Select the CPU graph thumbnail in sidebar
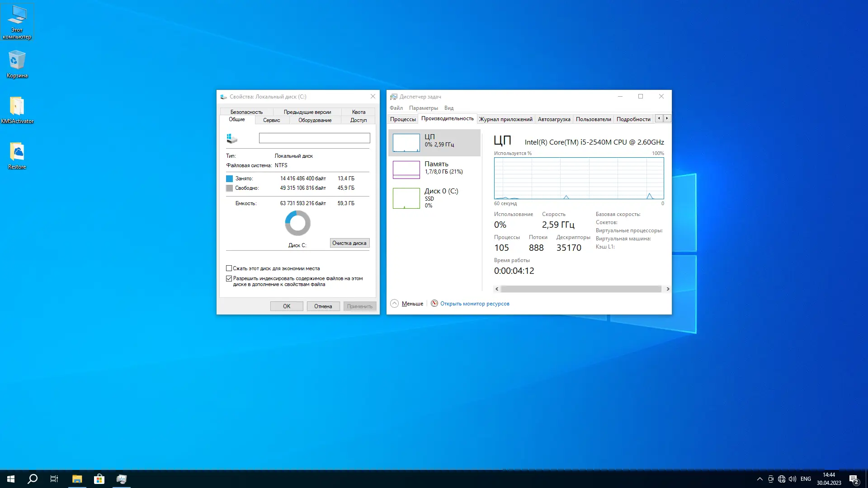Viewport: 868px width, 488px height. pos(406,143)
